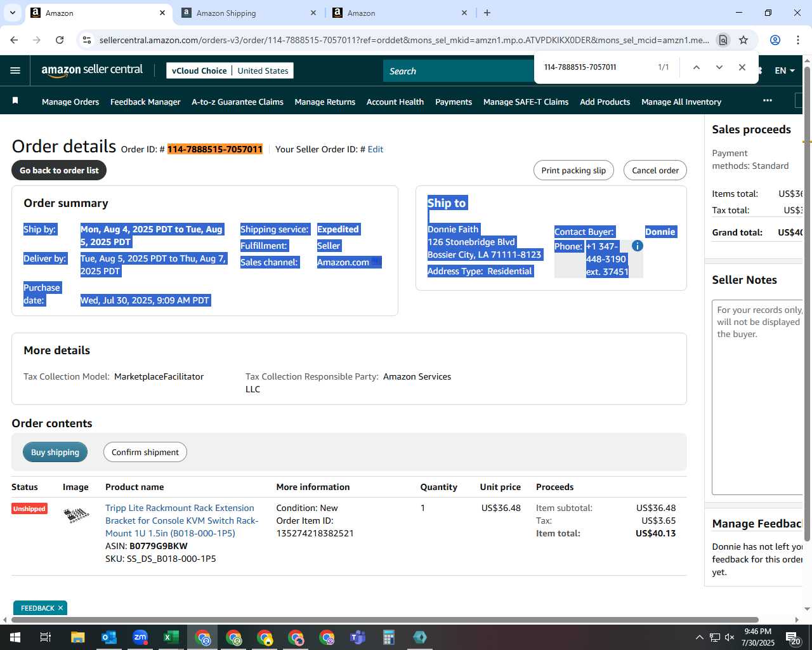Image resolution: width=812 pixels, height=650 pixels.
Task: Open Manage Returns
Action: (325, 102)
